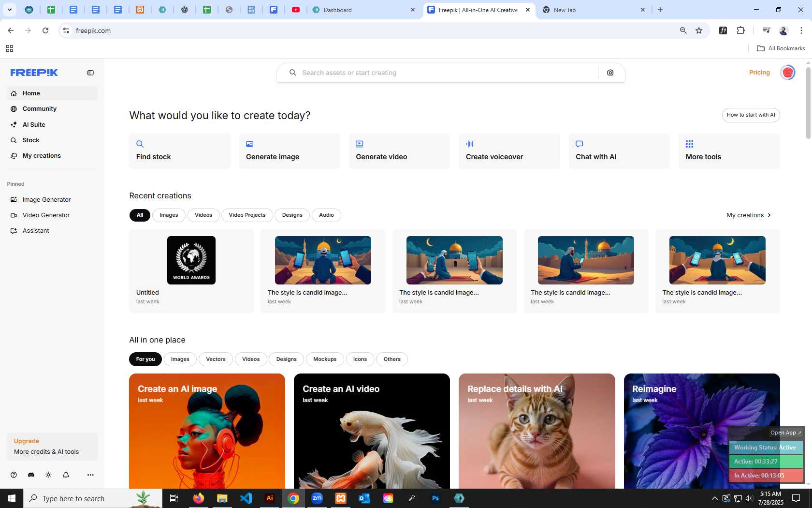The height and width of the screenshot is (508, 812).
Task: Filter recent creations by Videos
Action: 203,215
